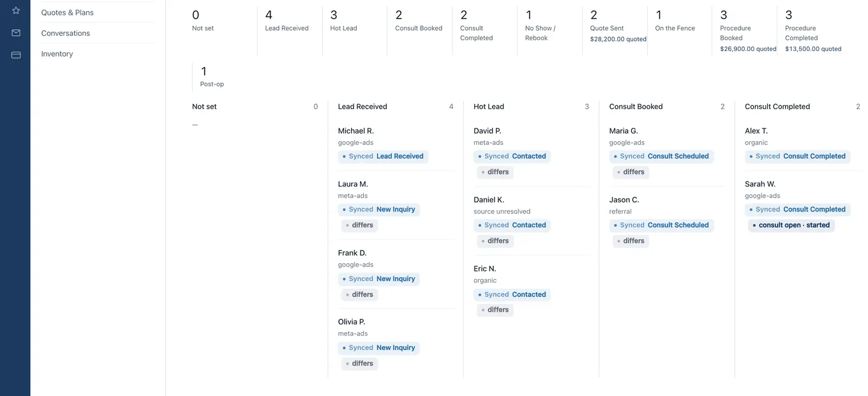Click the Lead Received column header
The height and width of the screenshot is (396, 868).
pos(363,107)
